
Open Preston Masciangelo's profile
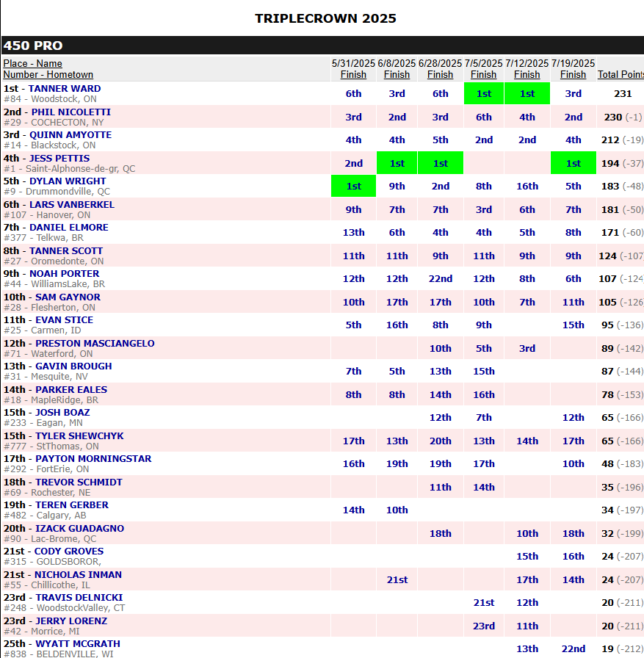(x=95, y=343)
